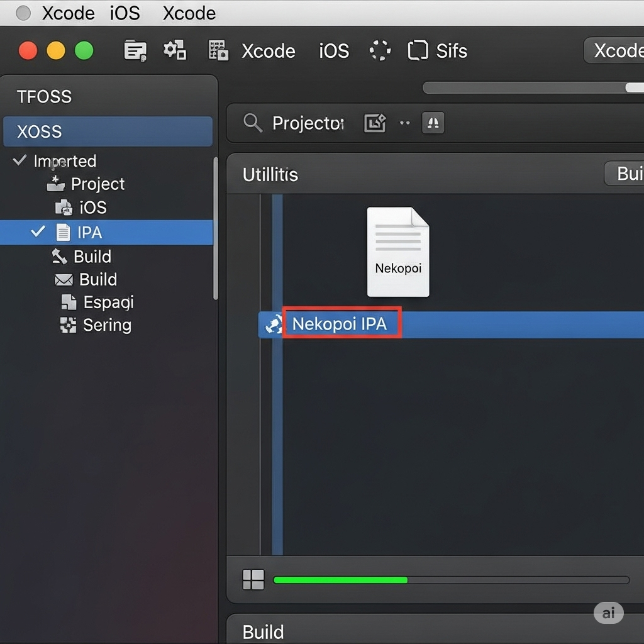The width and height of the screenshot is (644, 644).
Task: Click the search magnifier icon
Action: coord(253,123)
